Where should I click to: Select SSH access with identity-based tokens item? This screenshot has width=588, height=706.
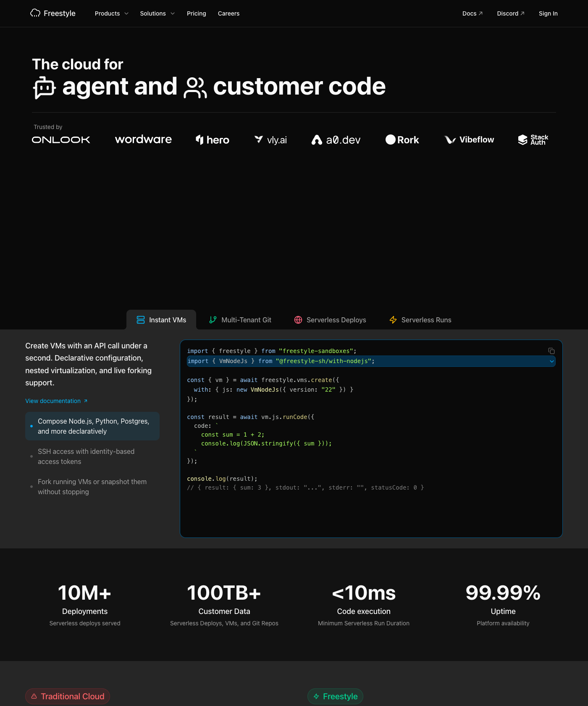92,456
